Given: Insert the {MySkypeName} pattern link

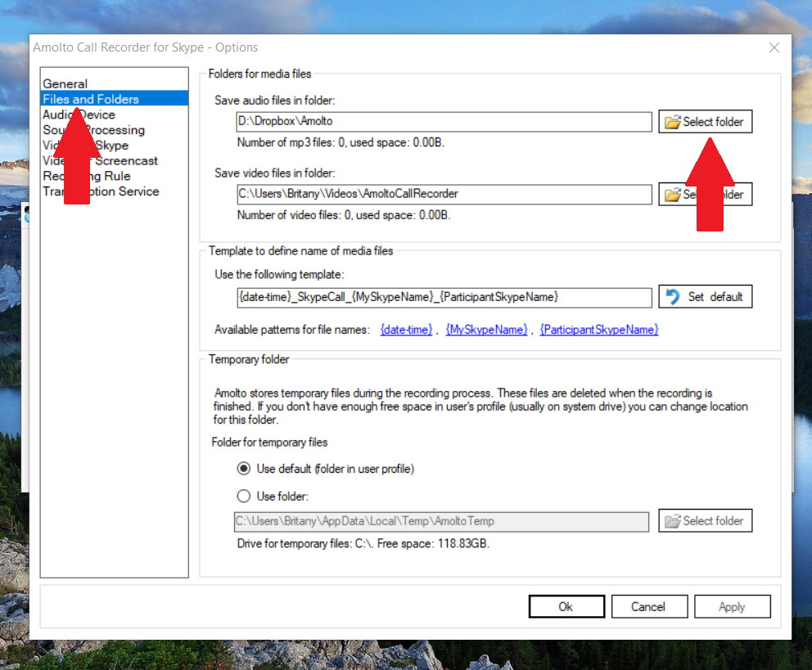Looking at the screenshot, I should (x=486, y=330).
